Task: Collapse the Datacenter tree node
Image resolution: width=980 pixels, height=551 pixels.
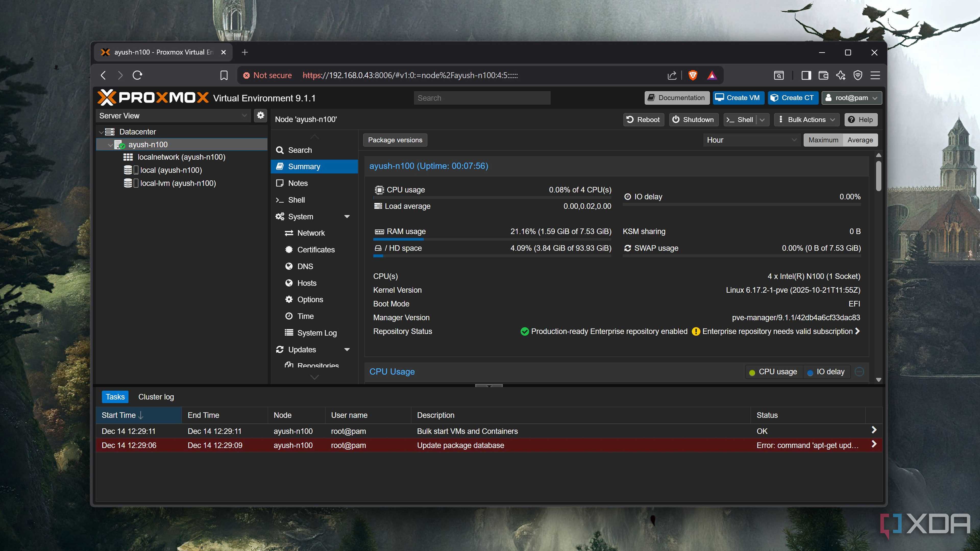Action: pyautogui.click(x=101, y=132)
